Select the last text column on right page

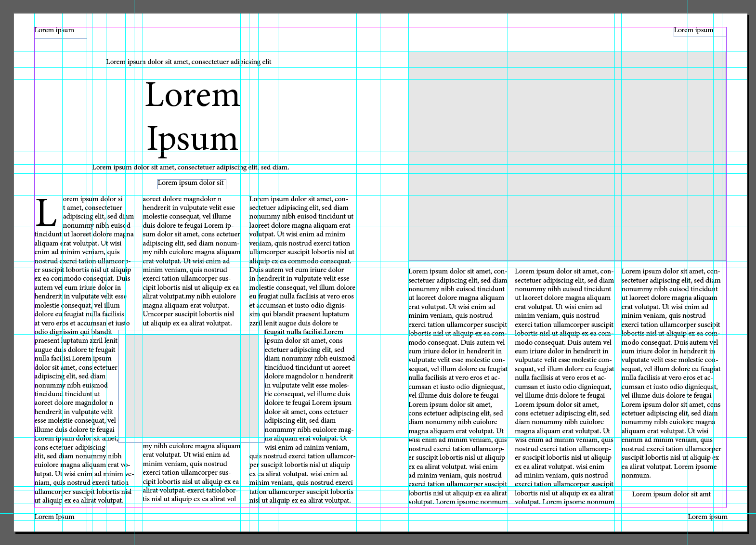click(x=670, y=376)
